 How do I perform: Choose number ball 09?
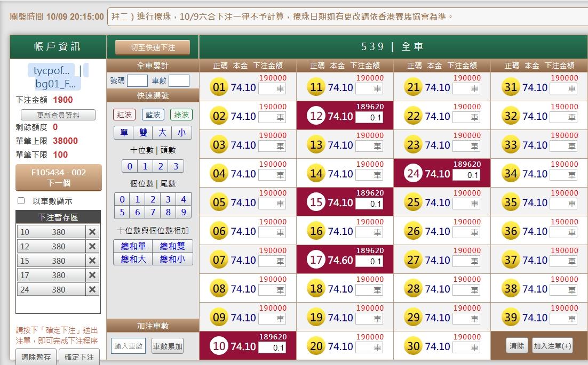[x=219, y=318]
